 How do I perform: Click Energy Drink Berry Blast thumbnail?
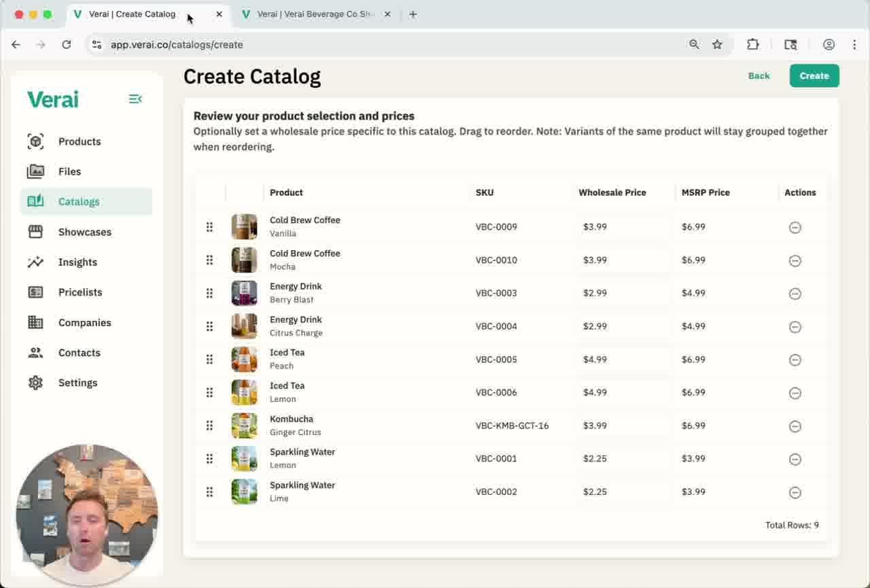click(x=244, y=293)
